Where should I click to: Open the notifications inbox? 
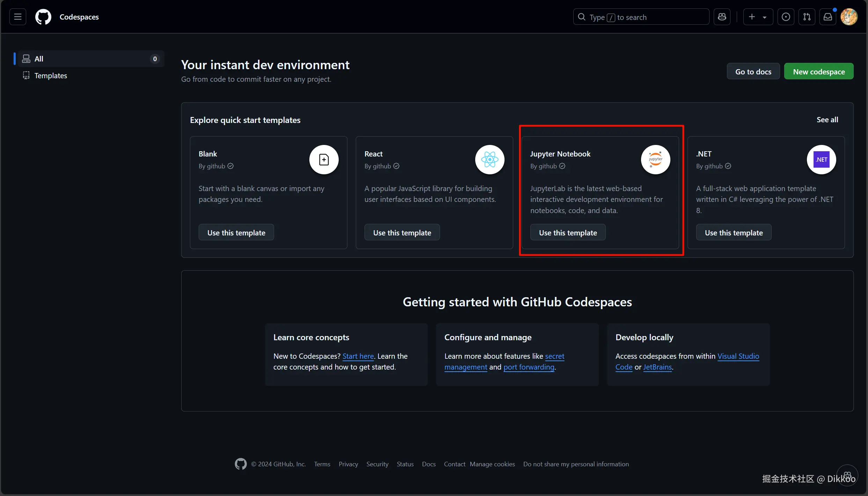point(827,17)
